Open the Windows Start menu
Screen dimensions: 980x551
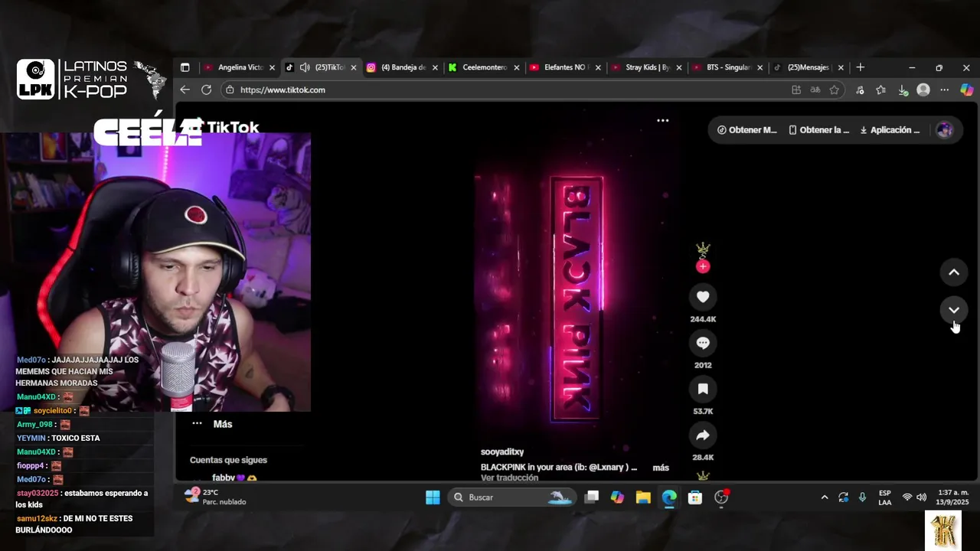433,497
